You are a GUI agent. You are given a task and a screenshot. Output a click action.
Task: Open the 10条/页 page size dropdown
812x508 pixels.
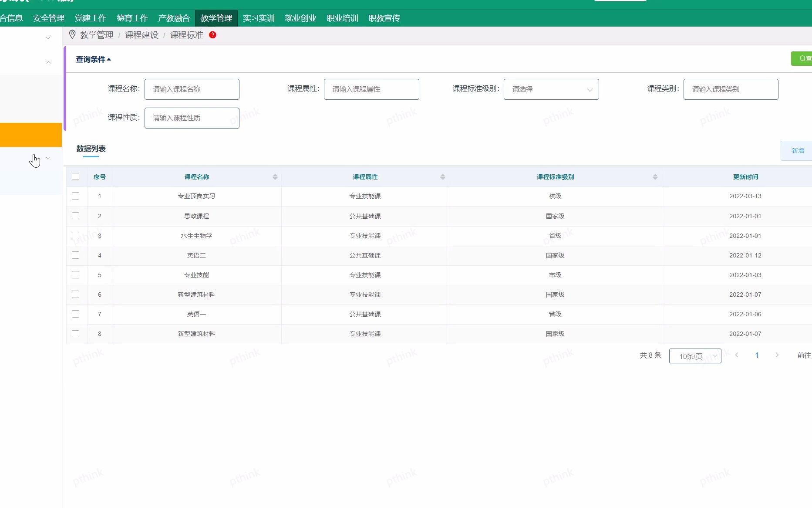pos(695,356)
